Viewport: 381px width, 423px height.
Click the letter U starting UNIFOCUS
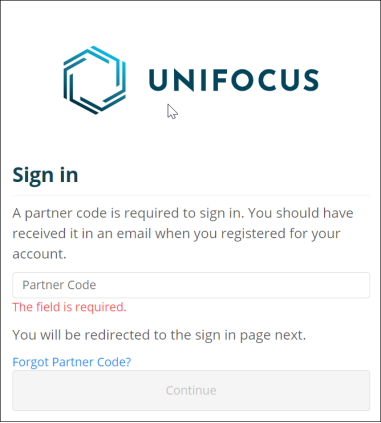tap(157, 80)
